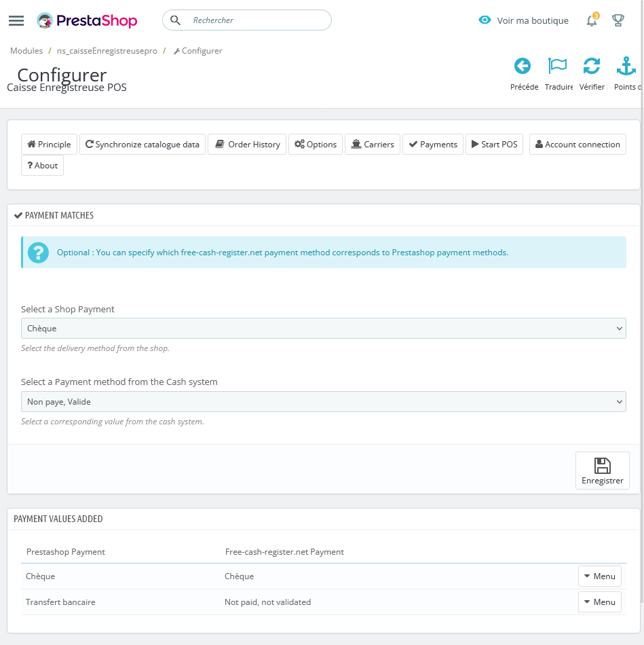Viewport: 644px width, 645px height.
Task: Open the Synchronize catalogue data tab
Action: (143, 145)
